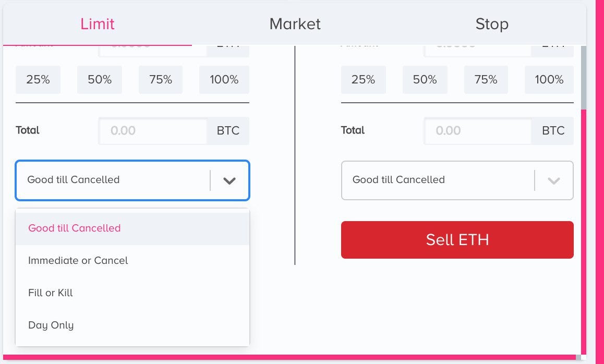The height and width of the screenshot is (364, 604).
Task: Open the sell-side Good till Cancelled dropdown
Action: (438, 180)
